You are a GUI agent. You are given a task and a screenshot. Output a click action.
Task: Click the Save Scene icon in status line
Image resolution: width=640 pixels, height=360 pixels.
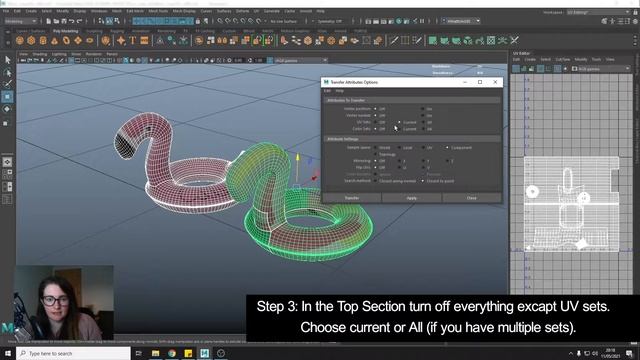click(x=64, y=21)
